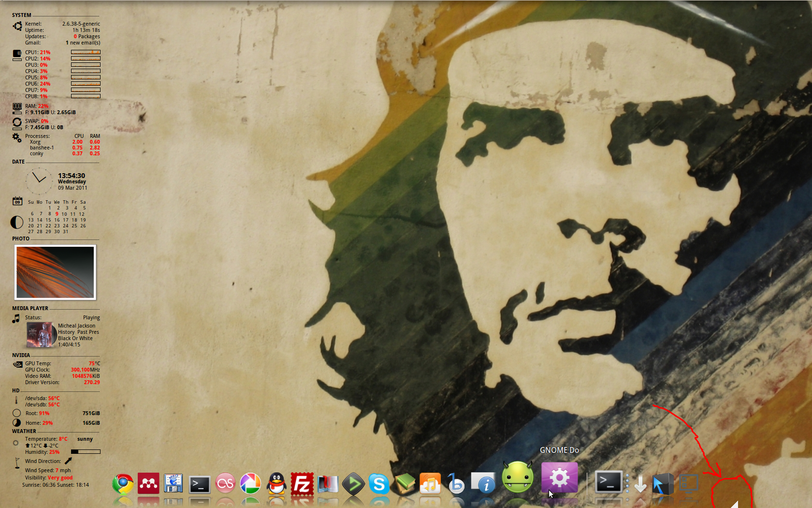Launch the Terminal next to Last.fm icon
This screenshot has height=508, width=812.
tap(200, 484)
